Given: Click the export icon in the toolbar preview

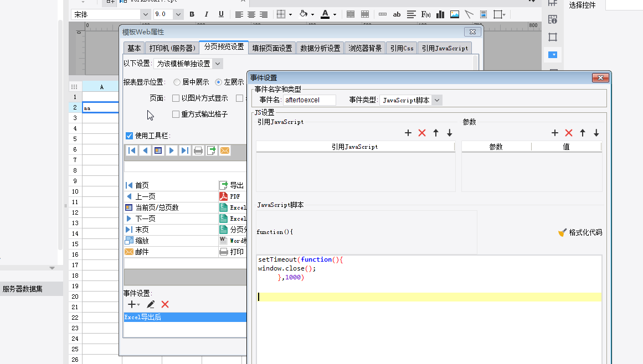Looking at the screenshot, I should (x=211, y=150).
